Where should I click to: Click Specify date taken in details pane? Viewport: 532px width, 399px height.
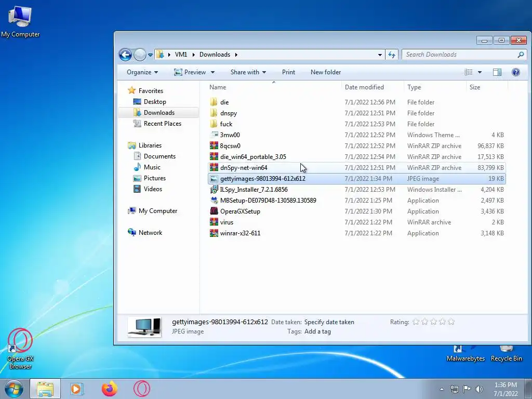(329, 322)
